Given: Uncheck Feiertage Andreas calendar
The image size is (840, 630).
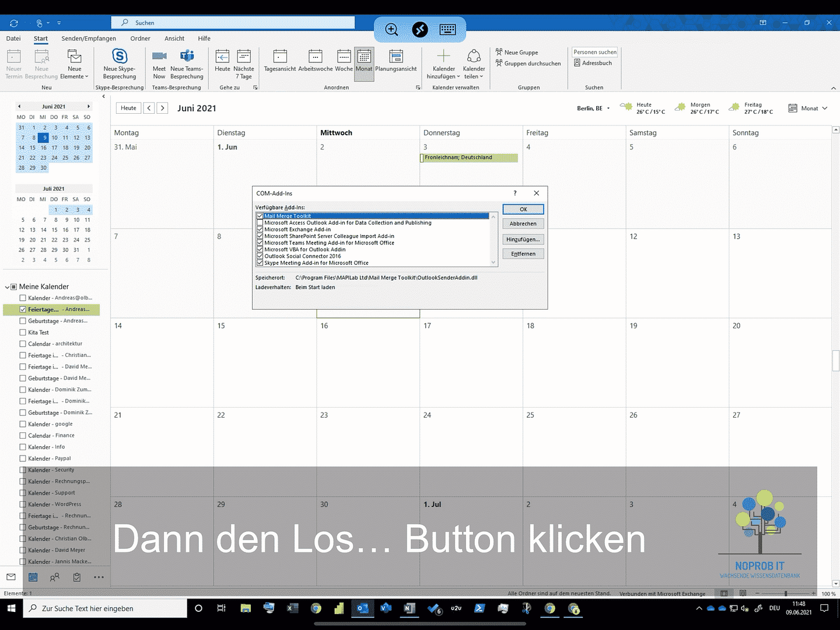Looking at the screenshot, I should point(23,309).
